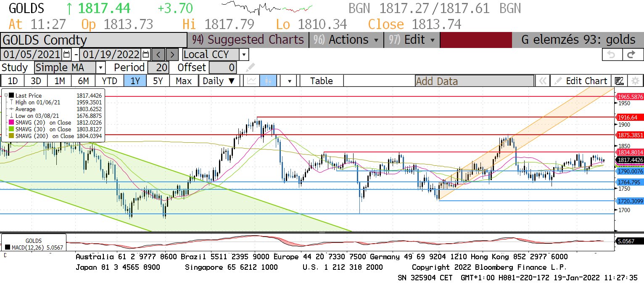Select the 5Y range tab
This screenshot has width=644, height=290.
coord(158,81)
